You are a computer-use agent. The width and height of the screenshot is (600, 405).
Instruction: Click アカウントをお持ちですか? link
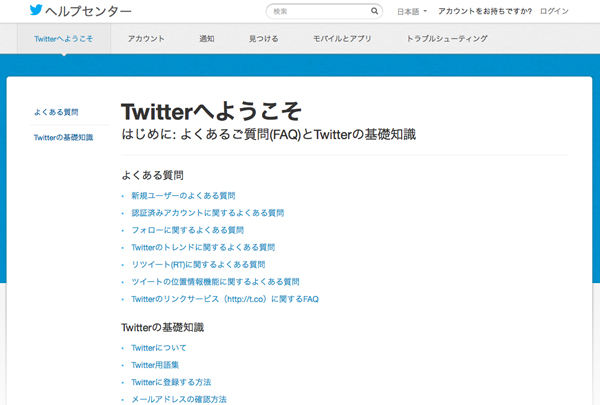pyautogui.click(x=485, y=12)
